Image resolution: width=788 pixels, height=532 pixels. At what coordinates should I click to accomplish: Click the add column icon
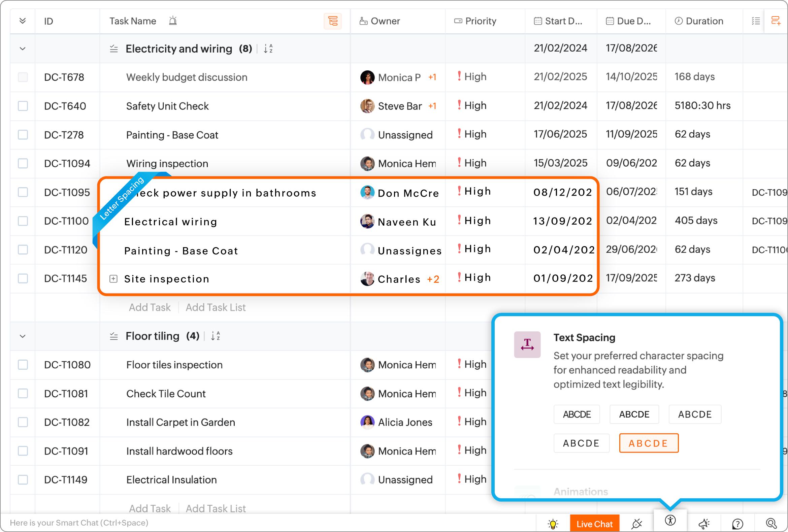[776, 21]
